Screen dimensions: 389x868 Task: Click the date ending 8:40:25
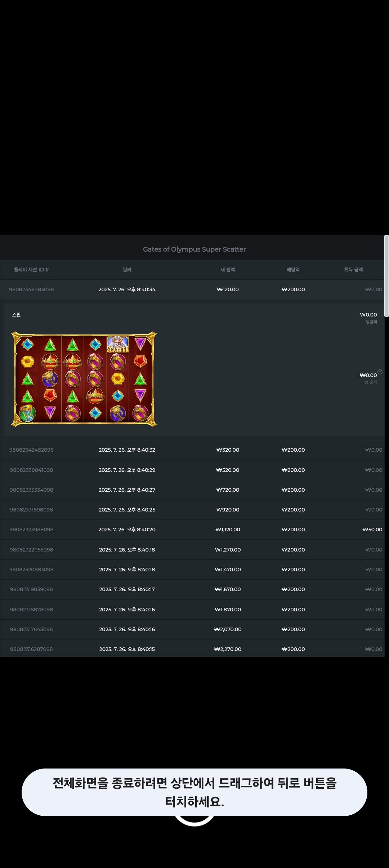coord(127,510)
